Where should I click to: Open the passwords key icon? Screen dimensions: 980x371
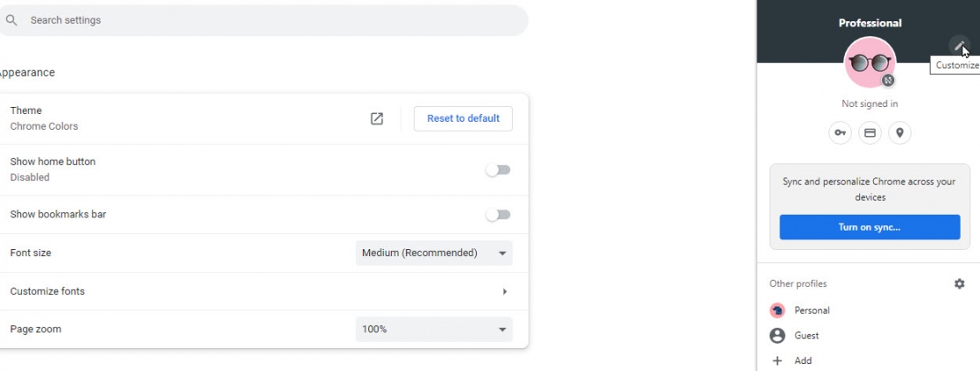tap(840, 132)
